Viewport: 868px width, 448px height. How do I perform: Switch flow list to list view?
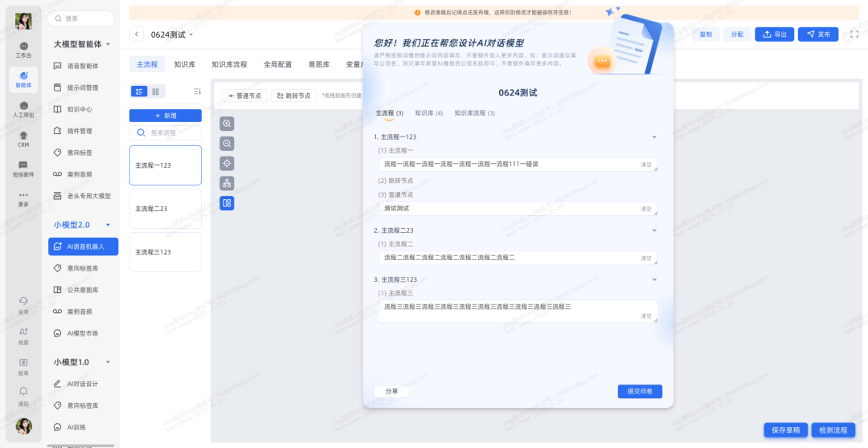(139, 92)
